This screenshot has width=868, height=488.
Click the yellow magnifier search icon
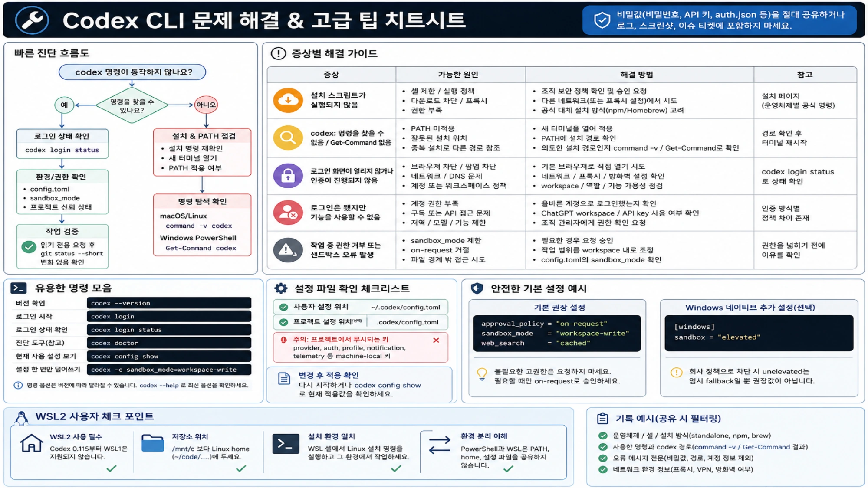(288, 138)
